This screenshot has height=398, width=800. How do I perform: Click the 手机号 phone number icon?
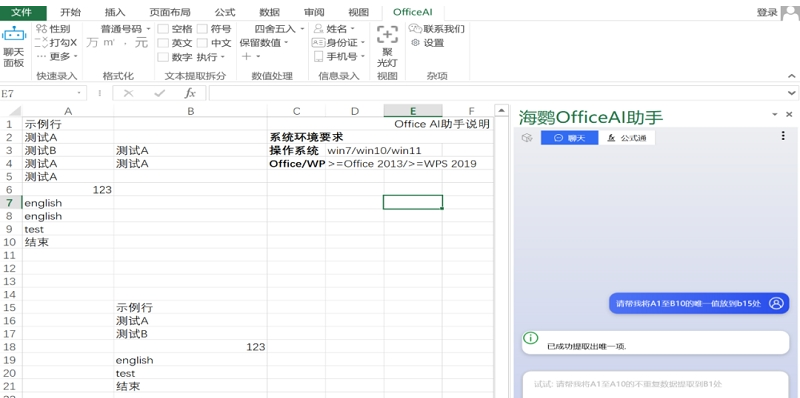click(x=318, y=56)
